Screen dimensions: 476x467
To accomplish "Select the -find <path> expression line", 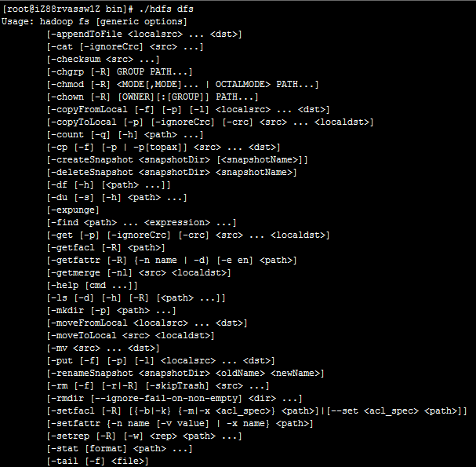I will pos(141,222).
